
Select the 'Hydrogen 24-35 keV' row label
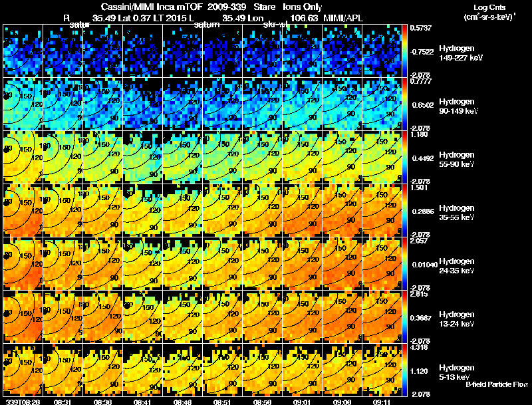click(x=457, y=266)
